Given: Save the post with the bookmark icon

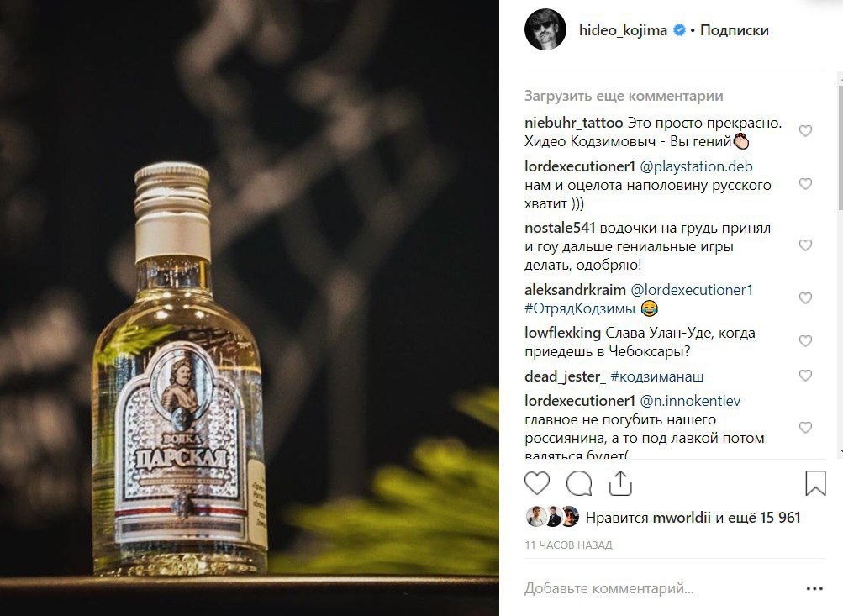Looking at the screenshot, I should (815, 482).
